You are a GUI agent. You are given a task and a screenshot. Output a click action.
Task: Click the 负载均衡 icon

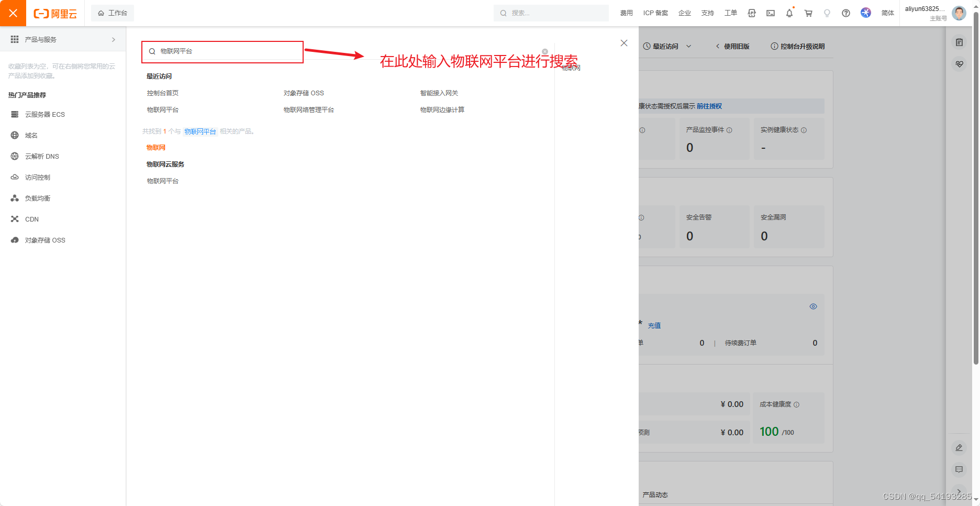click(15, 198)
